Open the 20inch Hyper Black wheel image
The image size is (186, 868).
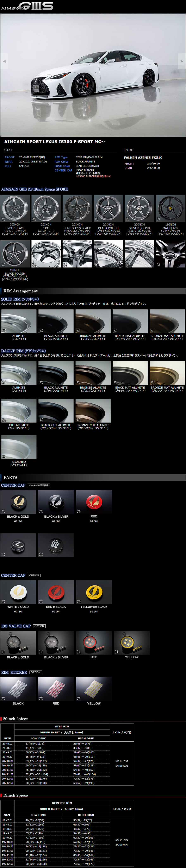pos(15,208)
